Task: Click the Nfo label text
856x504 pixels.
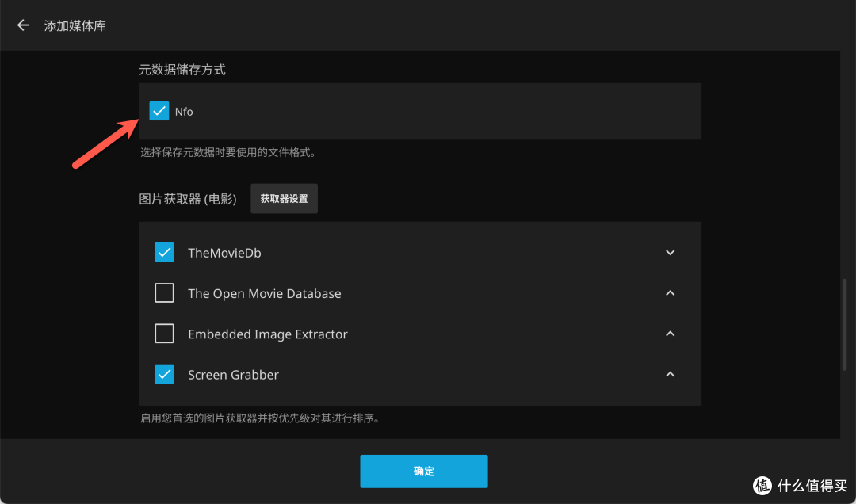Action: (x=184, y=112)
